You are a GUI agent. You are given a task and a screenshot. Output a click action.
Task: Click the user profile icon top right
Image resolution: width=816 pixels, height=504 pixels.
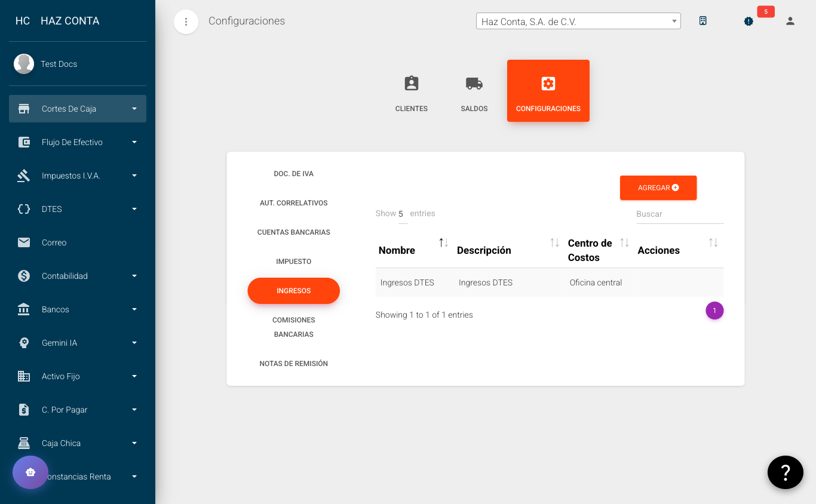(790, 21)
